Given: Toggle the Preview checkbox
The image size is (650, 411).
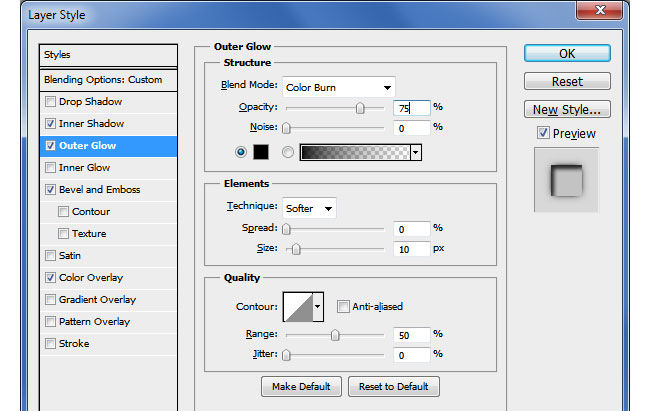Looking at the screenshot, I should [x=543, y=133].
